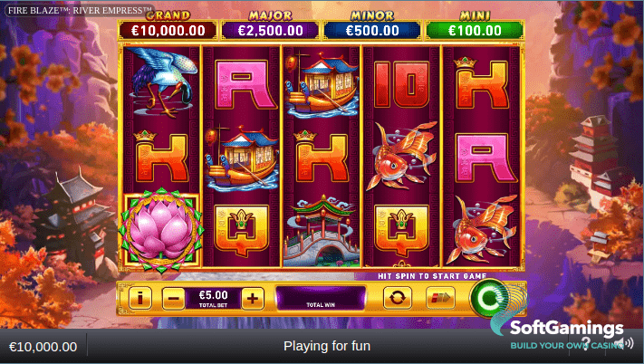
Task: Select the Minor jackpot €500.00 panel
Action: pyautogui.click(x=372, y=31)
